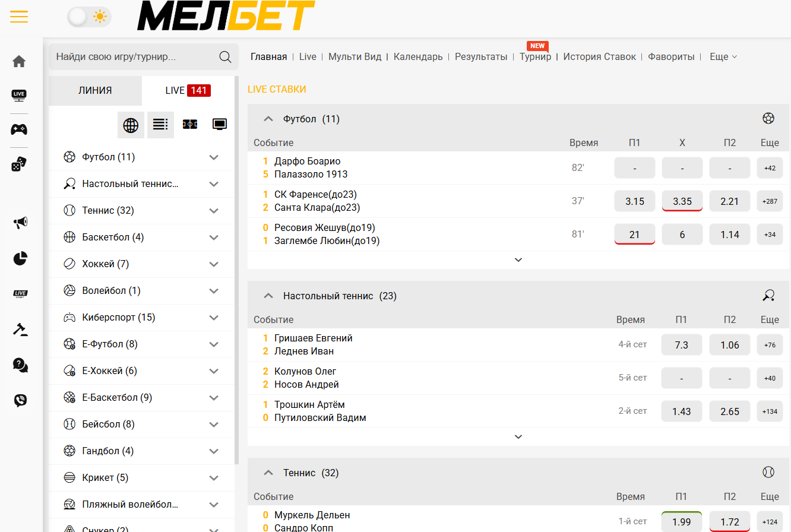Screen dimensions: 791x532
Task: Bet on odds 7.3 for Гришаев Евгений
Action: click(682, 345)
